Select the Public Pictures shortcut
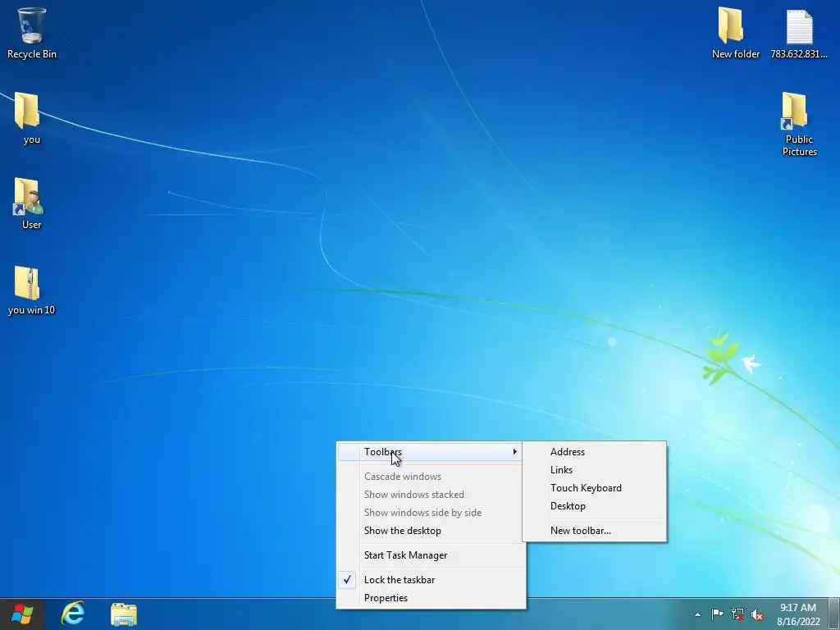This screenshot has height=630, width=840. 799,124
